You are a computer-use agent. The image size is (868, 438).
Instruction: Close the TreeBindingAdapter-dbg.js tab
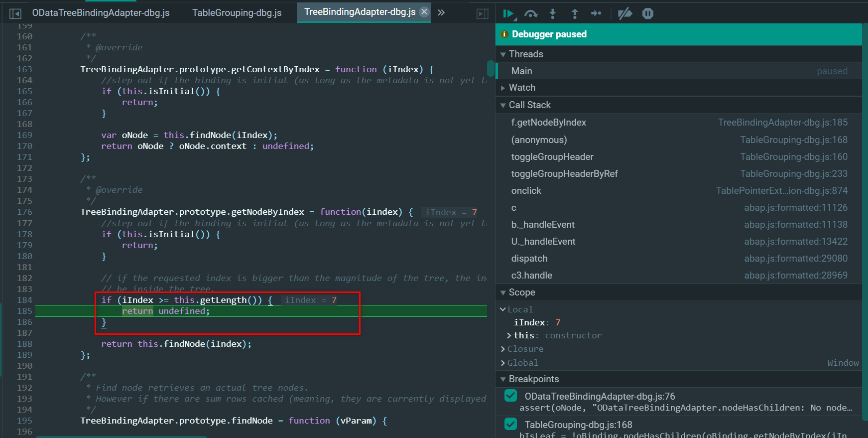tap(424, 12)
